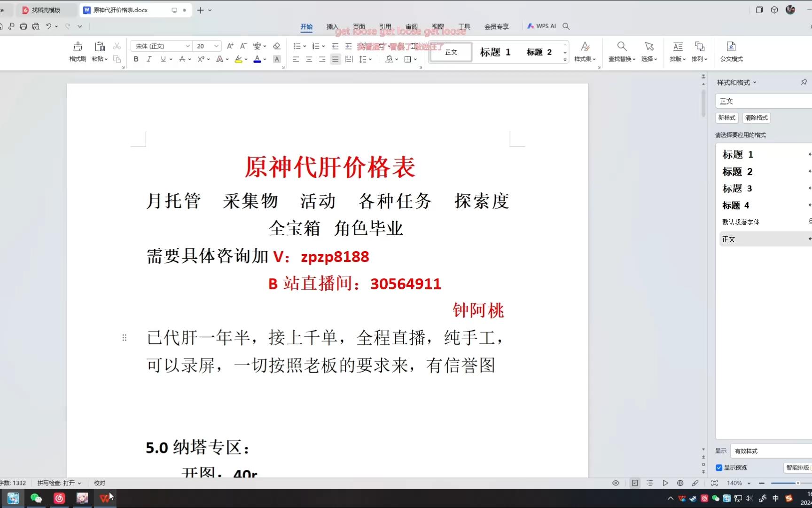
Task: Open NetEase Cloud Music in taskbar
Action: tap(59, 498)
